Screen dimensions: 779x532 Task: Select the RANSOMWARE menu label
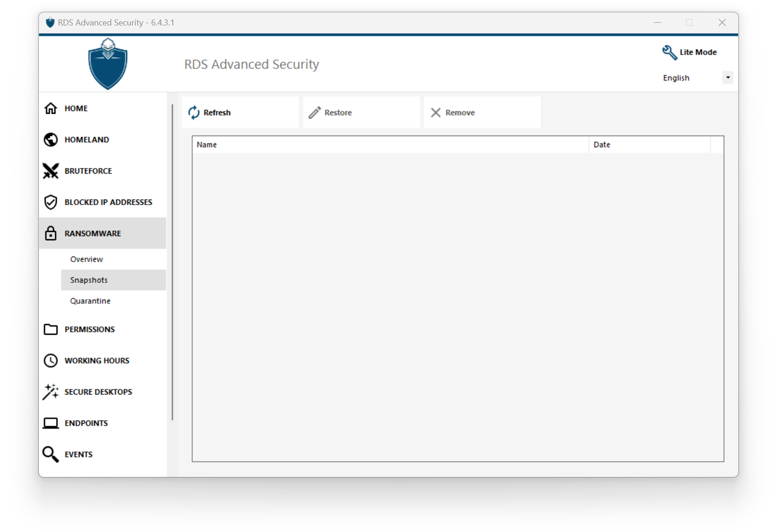point(93,233)
